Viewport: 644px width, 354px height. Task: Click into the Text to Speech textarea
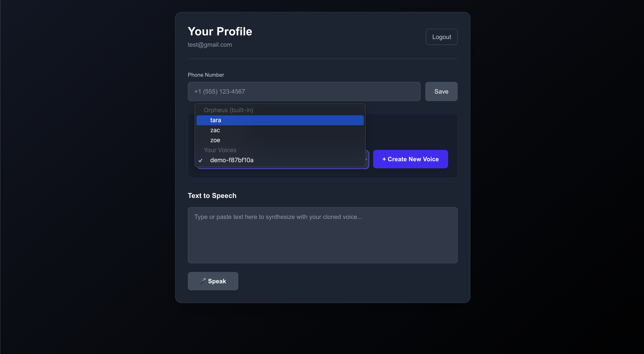[x=323, y=235]
